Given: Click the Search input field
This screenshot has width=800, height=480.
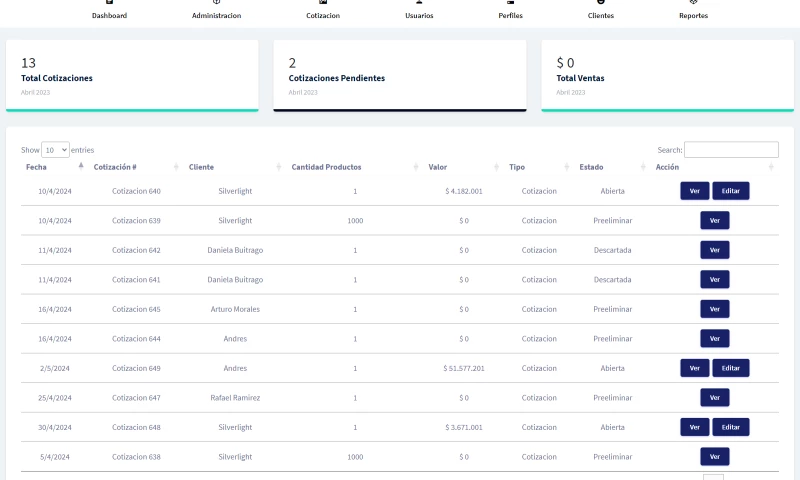Looking at the screenshot, I should 731,149.
